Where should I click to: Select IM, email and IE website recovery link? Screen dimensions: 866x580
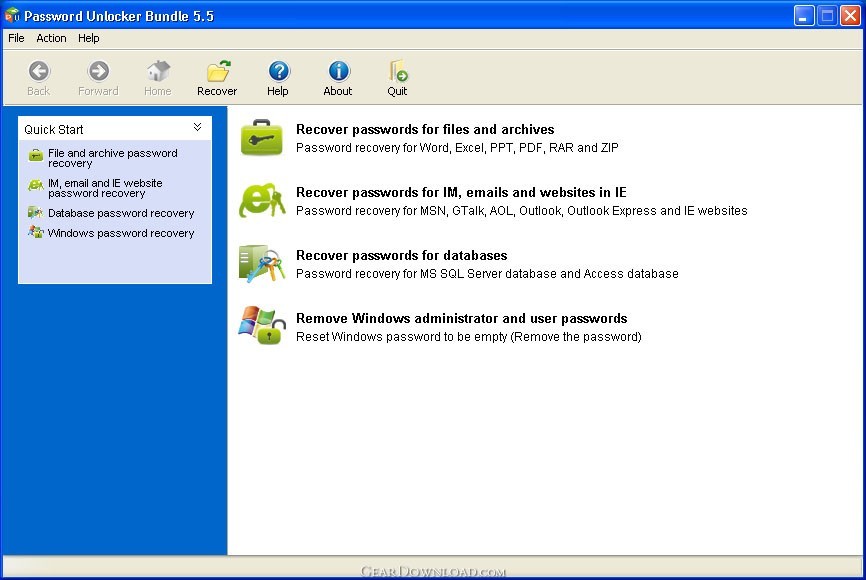[x=105, y=188]
